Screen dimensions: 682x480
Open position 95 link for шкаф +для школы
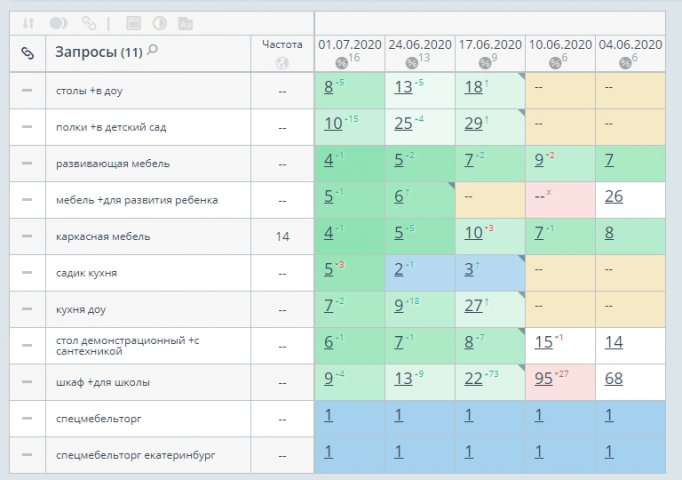[x=543, y=379]
